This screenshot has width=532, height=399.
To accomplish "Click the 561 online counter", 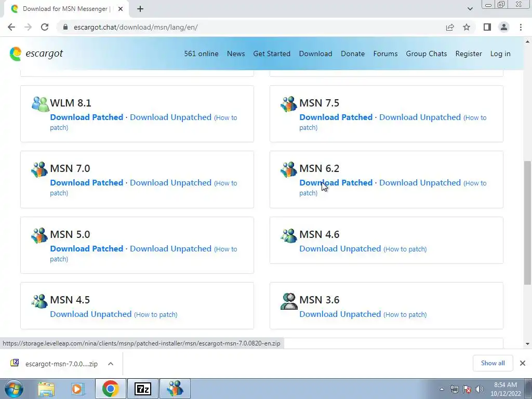I will tap(201, 54).
